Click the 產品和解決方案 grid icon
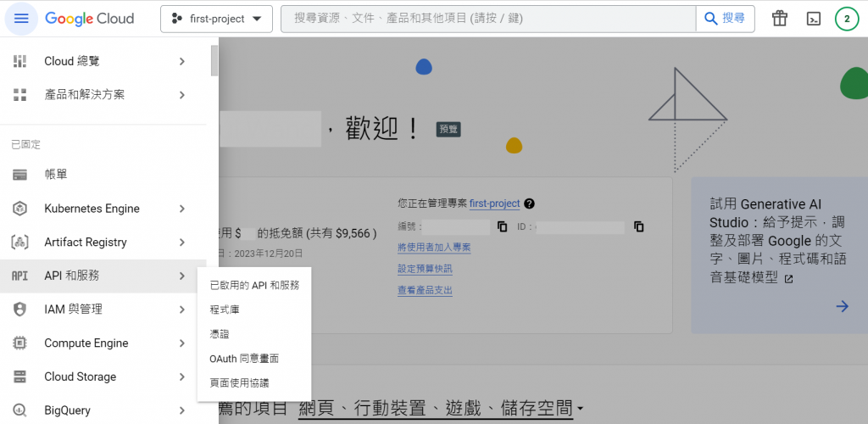This screenshot has width=868, height=424. tap(20, 95)
